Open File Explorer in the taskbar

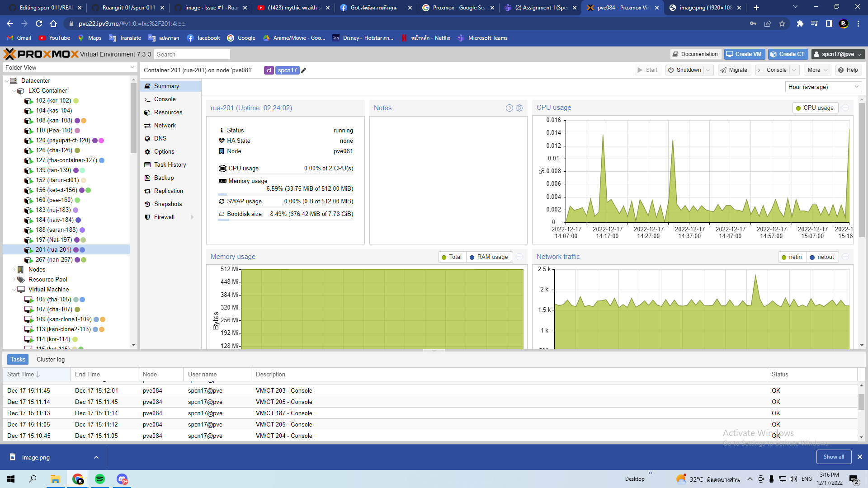56,479
